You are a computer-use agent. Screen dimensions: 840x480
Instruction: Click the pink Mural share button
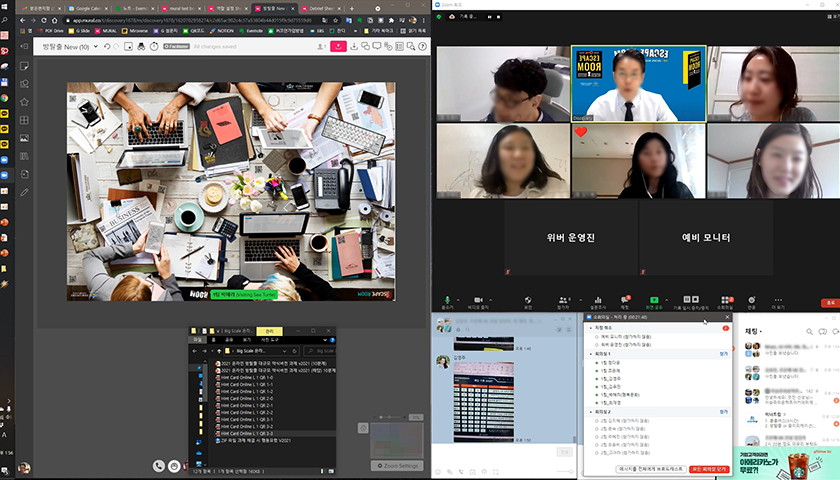click(338, 47)
